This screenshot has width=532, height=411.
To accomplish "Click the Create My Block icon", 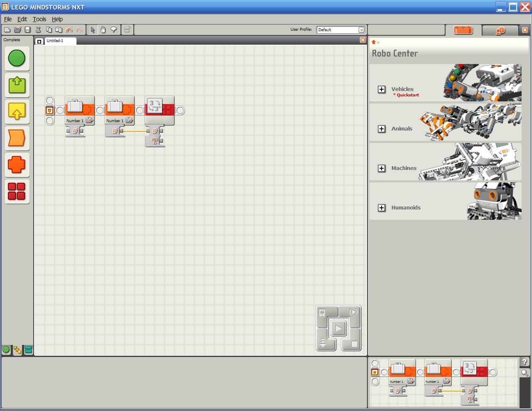I will pyautogui.click(x=127, y=30).
